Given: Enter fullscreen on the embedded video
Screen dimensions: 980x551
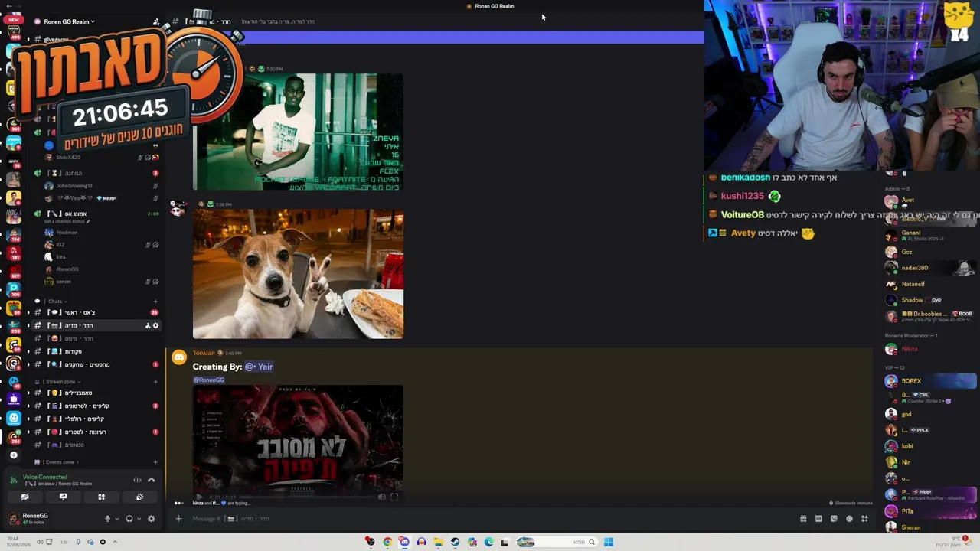Looking at the screenshot, I should pos(394,497).
